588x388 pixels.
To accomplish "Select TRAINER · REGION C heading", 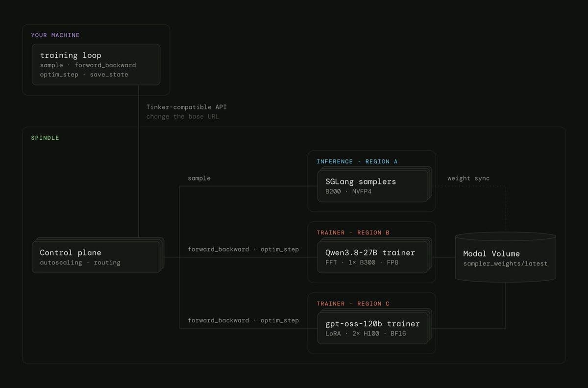I will click(353, 304).
